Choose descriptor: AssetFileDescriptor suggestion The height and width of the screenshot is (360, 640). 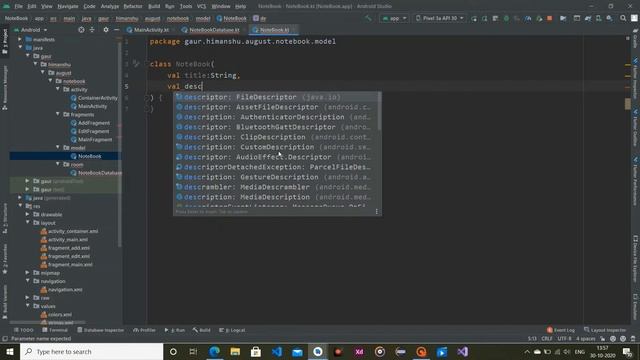(277, 107)
